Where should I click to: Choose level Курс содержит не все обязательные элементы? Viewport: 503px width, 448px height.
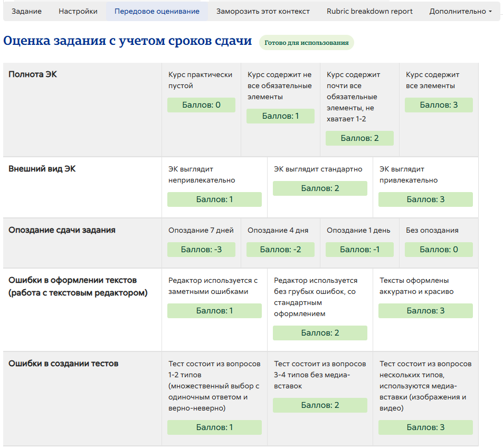coord(279,85)
